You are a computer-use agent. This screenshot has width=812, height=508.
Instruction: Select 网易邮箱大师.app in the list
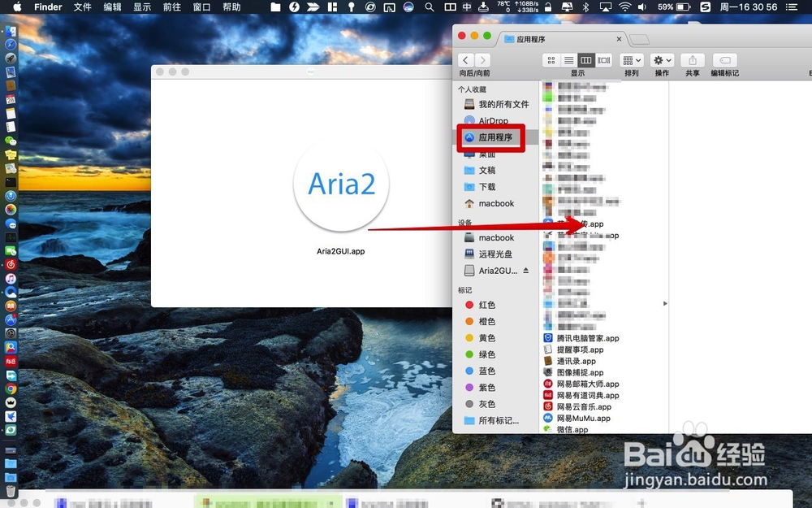[x=588, y=384]
